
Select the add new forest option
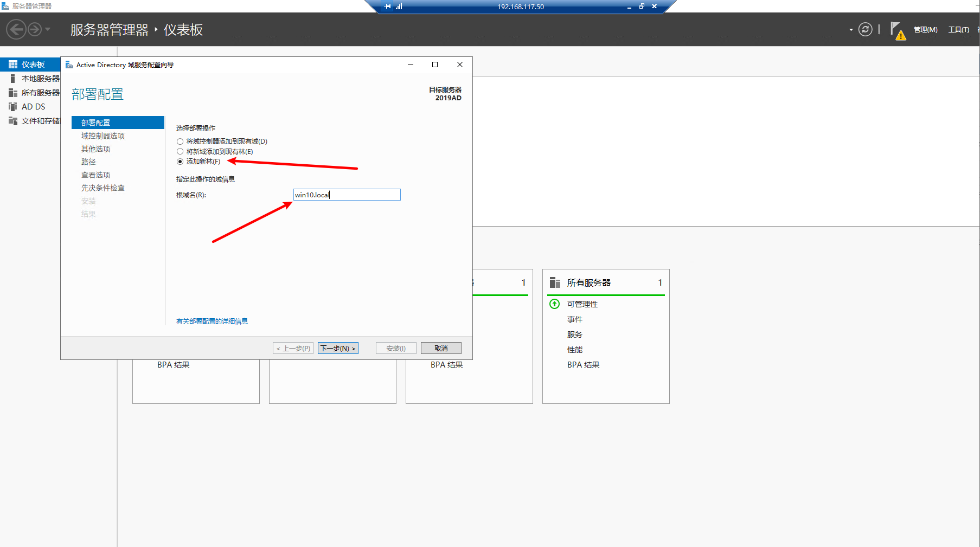click(180, 162)
